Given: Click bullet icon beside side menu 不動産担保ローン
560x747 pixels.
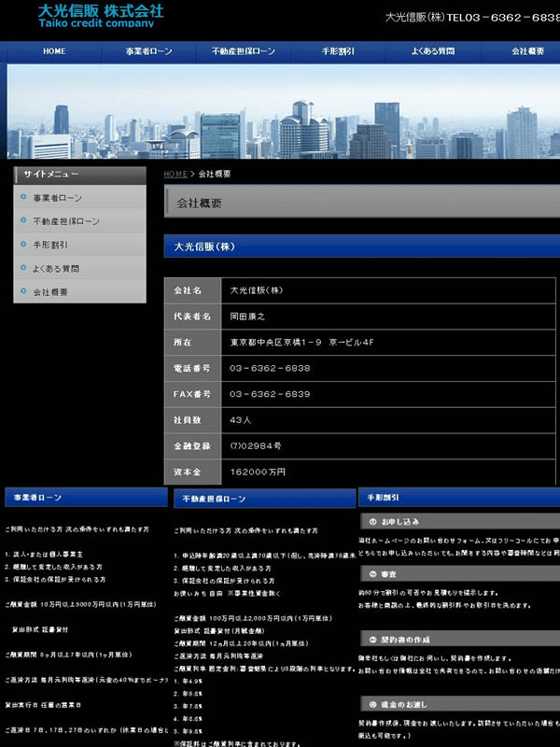Looking at the screenshot, I should (x=23, y=220).
